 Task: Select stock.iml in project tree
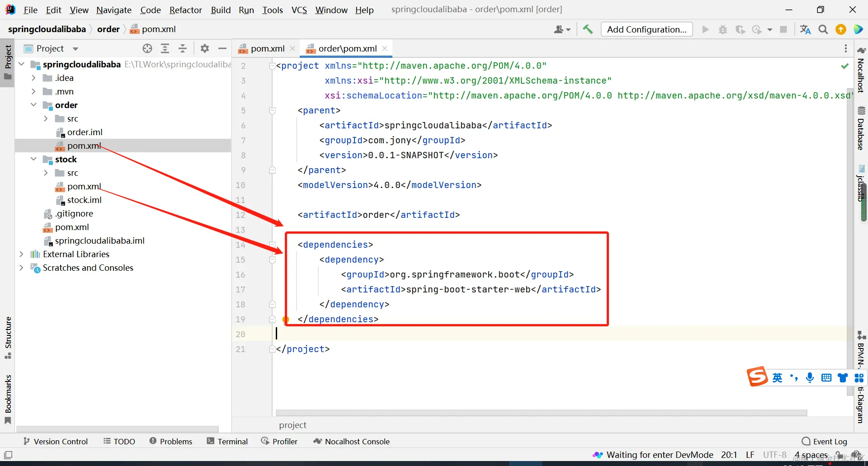(x=84, y=200)
